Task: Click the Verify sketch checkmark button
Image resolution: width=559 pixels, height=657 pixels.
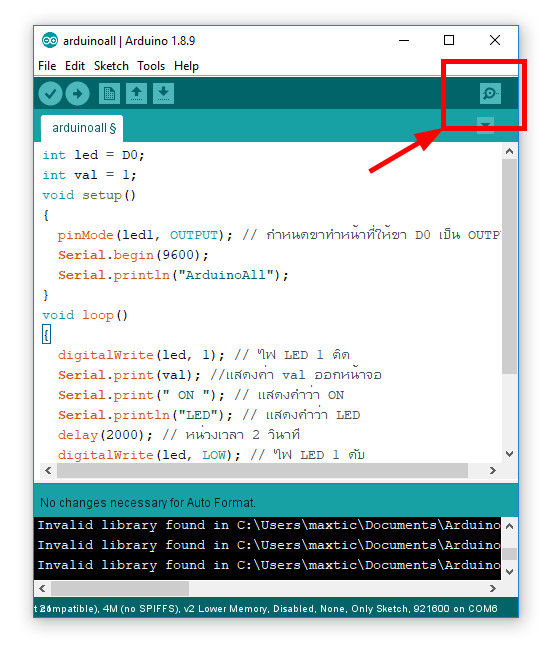Action: pyautogui.click(x=50, y=93)
